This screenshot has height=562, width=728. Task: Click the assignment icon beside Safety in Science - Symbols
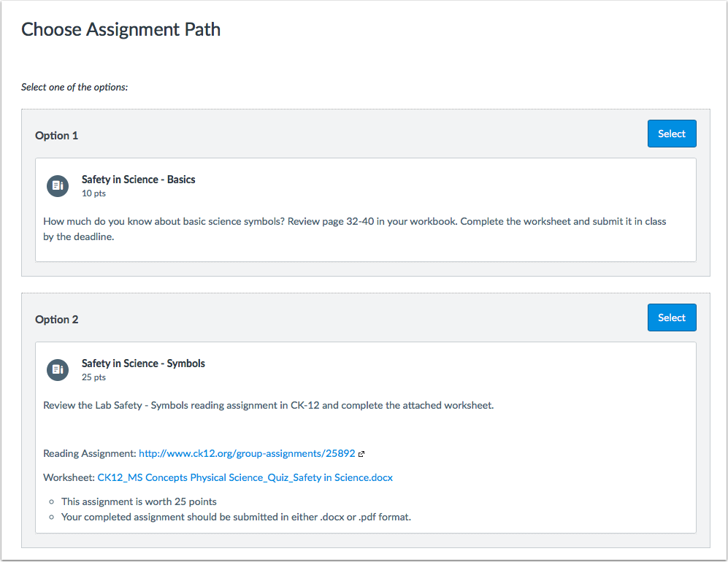click(x=58, y=370)
